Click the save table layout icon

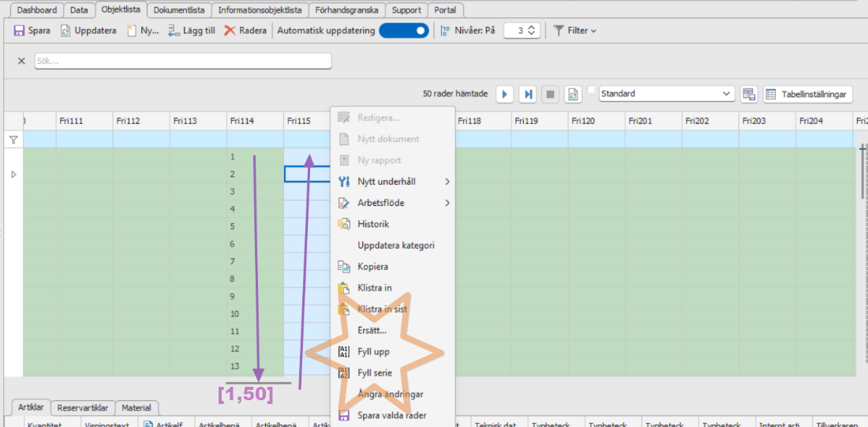point(749,94)
